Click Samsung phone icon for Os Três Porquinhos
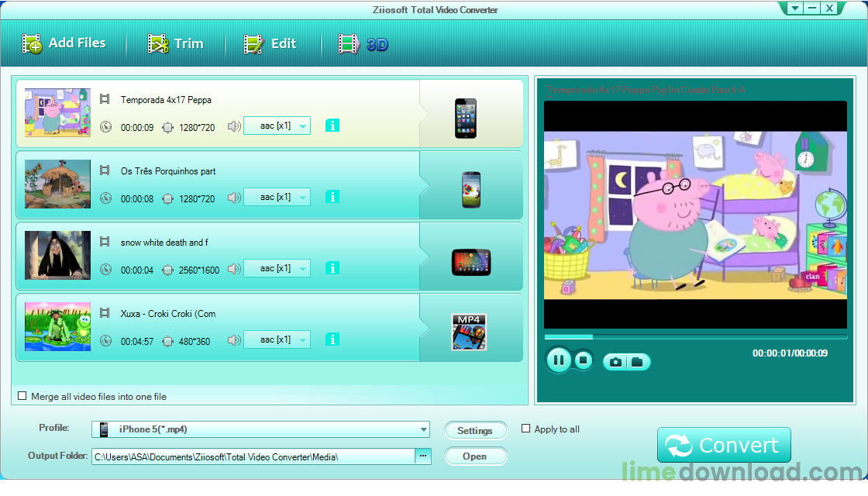Screen dimensions: 868x496 471,190
